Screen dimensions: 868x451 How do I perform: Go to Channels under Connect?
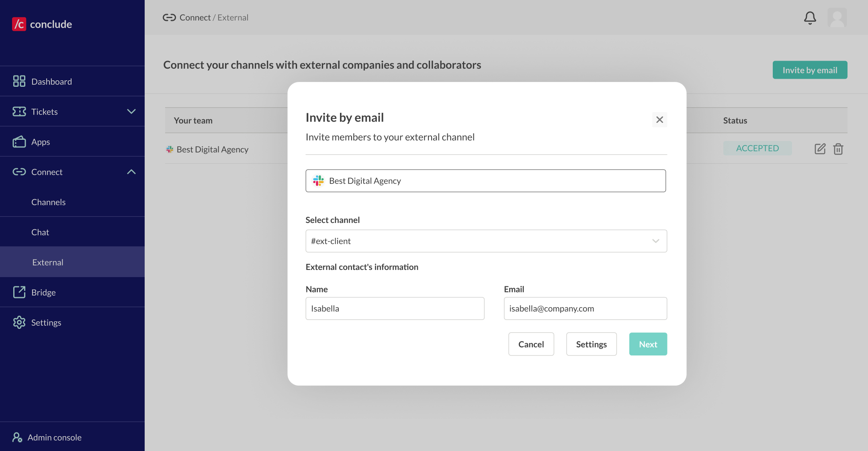[x=72, y=202]
